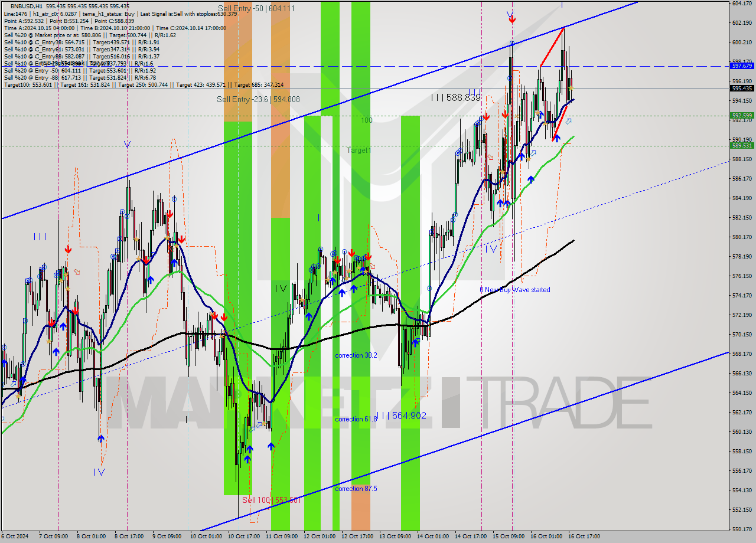This screenshot has width=756, height=543.
Task: Click the '0 New Buy Wave started' label
Action: [515, 290]
